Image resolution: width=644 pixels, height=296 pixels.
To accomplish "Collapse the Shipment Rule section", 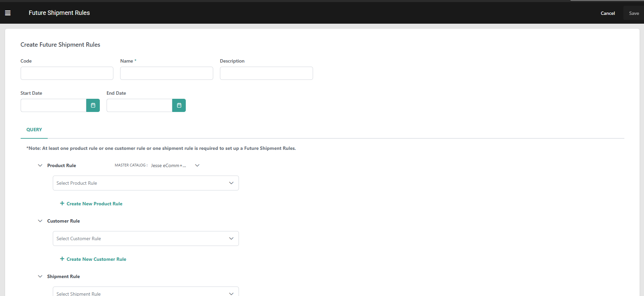I will (40, 276).
